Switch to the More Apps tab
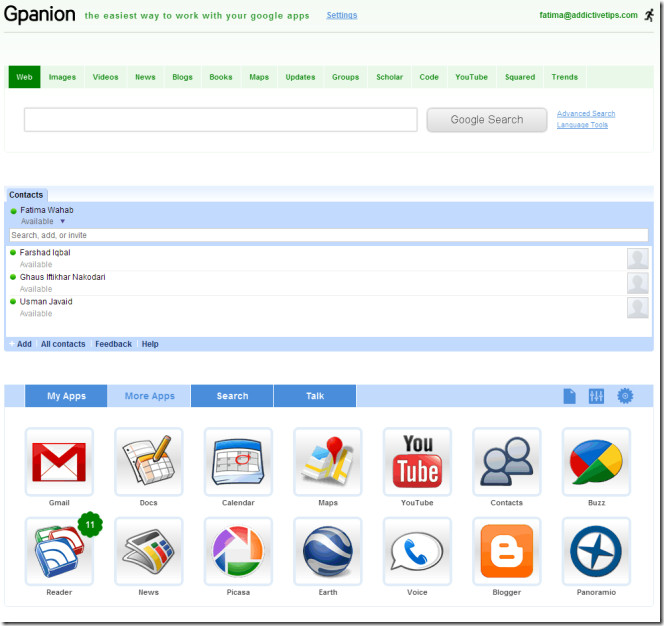The image size is (664, 626). tap(149, 396)
